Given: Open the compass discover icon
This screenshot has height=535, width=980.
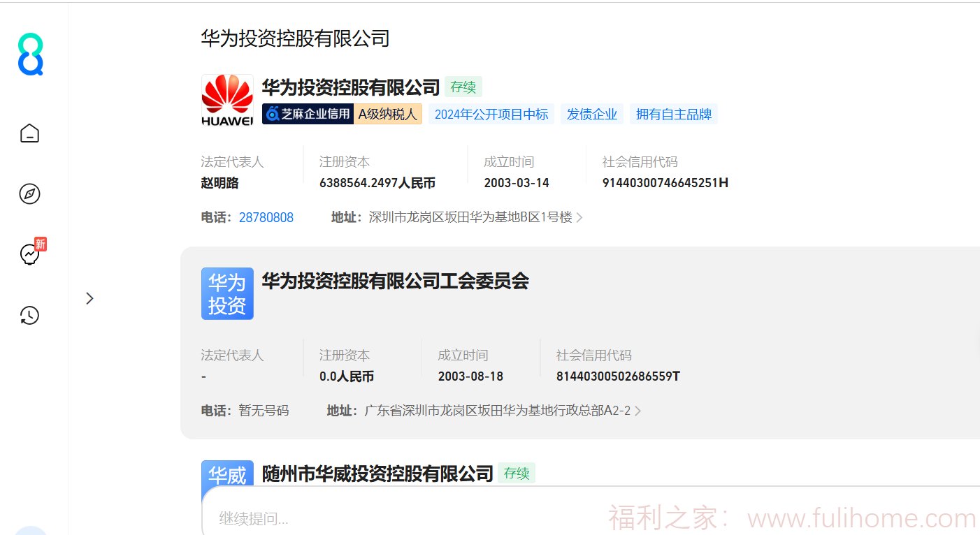Looking at the screenshot, I should click(29, 194).
